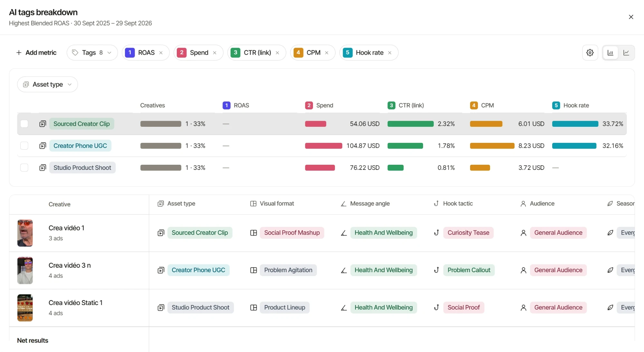Click the Add metric button
This screenshot has width=644, height=352.
(36, 52)
